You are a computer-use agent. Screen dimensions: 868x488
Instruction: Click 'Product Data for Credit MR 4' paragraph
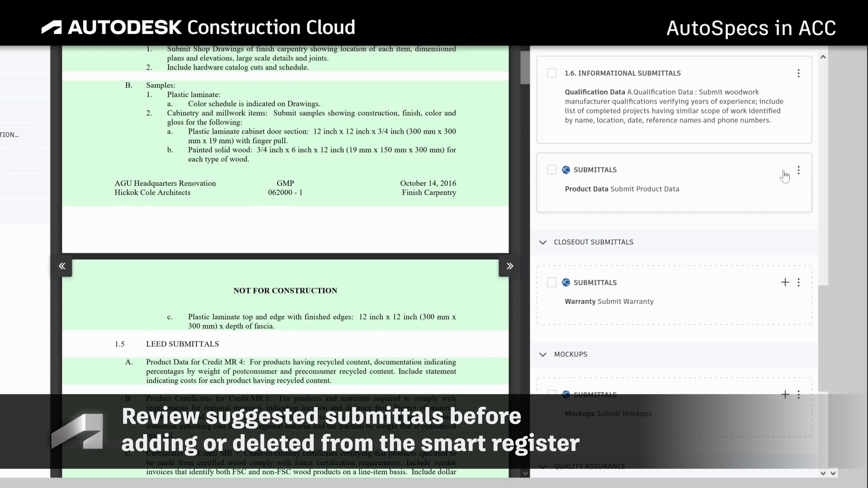[301, 371]
